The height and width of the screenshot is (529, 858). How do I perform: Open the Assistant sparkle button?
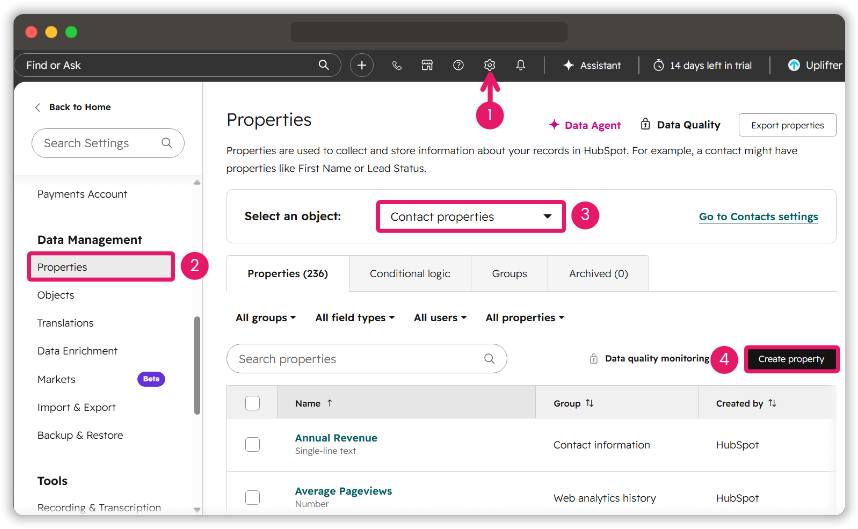pos(593,65)
